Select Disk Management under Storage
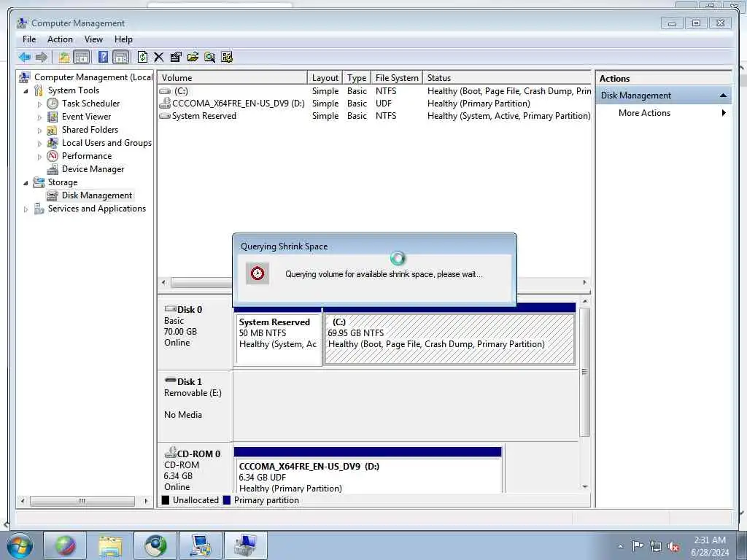Viewport: 747px width, 560px height. point(97,195)
